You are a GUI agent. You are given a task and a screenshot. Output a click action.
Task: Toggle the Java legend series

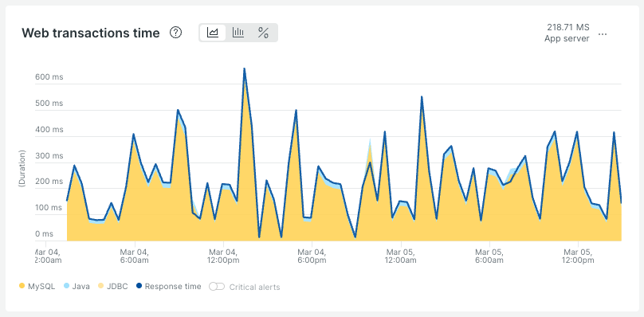coord(77,287)
